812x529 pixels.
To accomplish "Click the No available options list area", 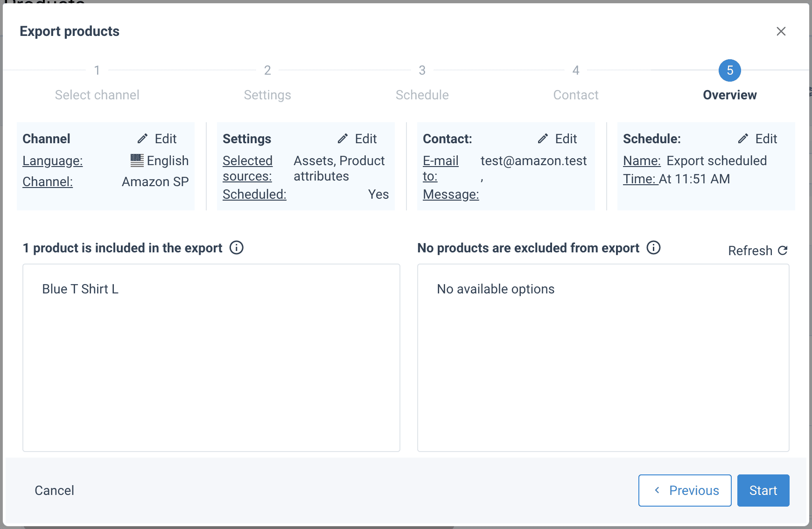I will pos(496,289).
